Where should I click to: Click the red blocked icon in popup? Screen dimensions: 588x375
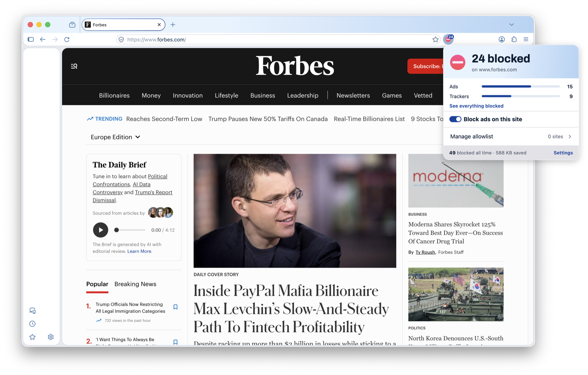coord(458,62)
